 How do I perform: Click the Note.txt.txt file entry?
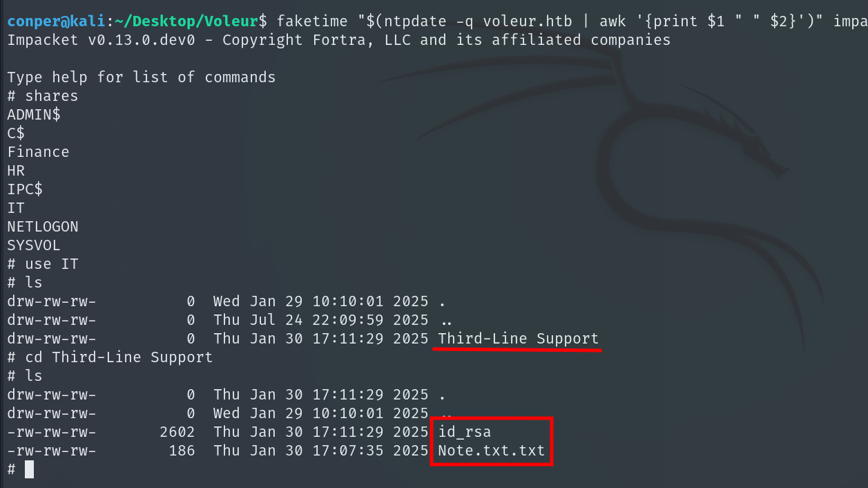(x=491, y=451)
